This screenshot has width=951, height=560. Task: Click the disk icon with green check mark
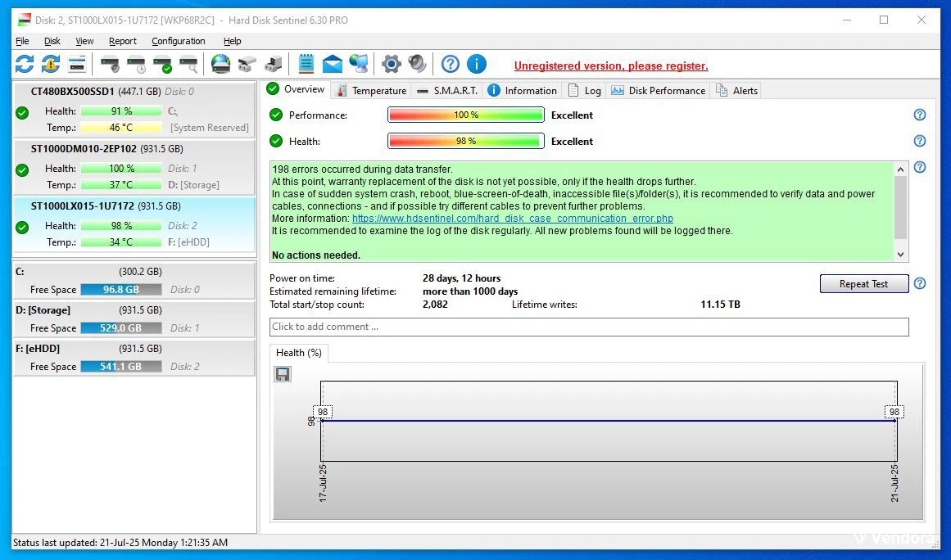click(x=162, y=64)
